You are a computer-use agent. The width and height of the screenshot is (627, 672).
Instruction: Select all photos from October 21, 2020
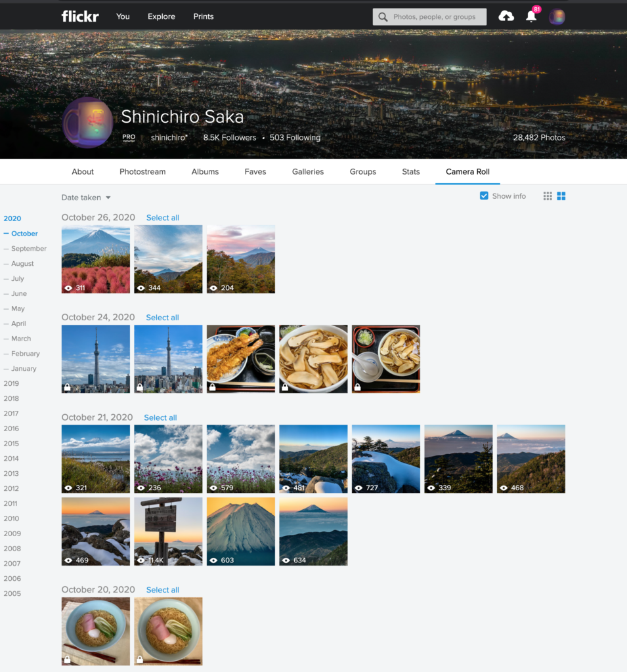(x=160, y=417)
